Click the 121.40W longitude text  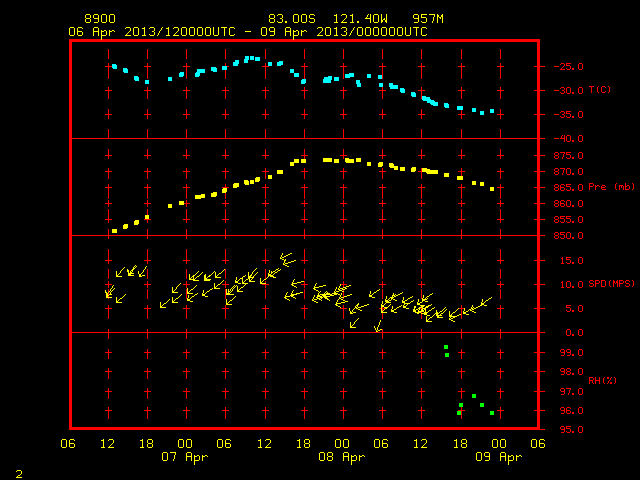pyautogui.click(x=360, y=19)
